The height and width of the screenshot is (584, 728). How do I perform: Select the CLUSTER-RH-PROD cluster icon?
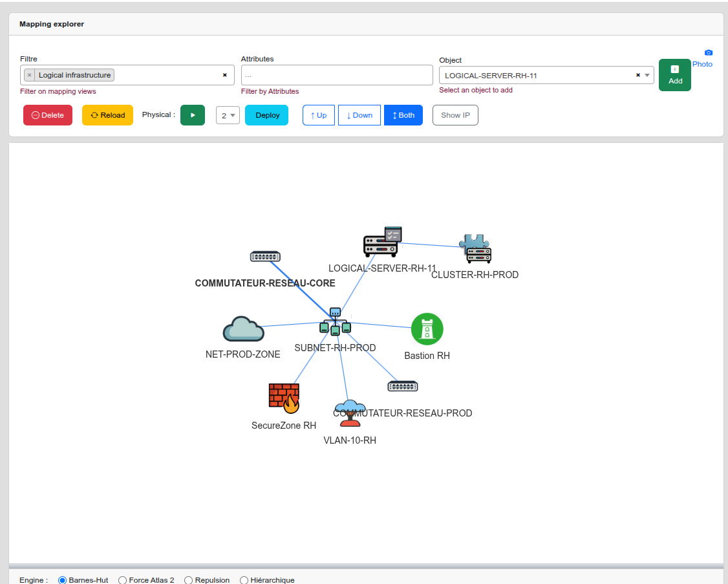coord(476,249)
